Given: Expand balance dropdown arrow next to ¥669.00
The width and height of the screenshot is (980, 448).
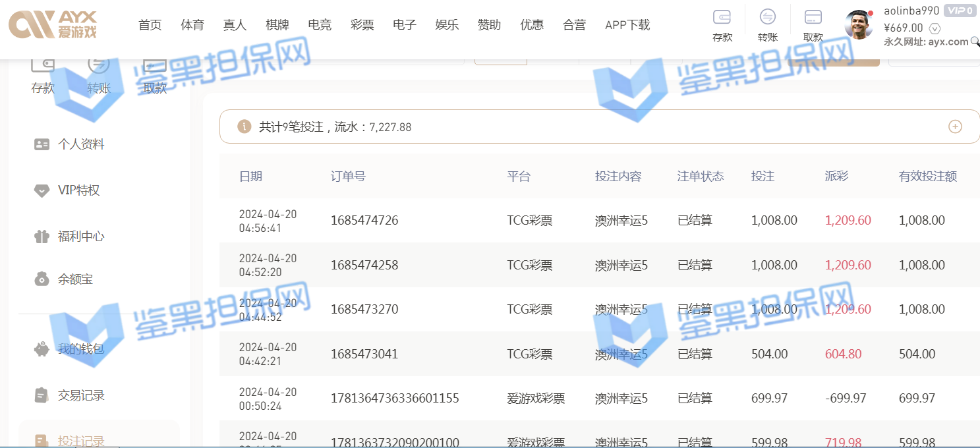Looking at the screenshot, I should [x=934, y=28].
